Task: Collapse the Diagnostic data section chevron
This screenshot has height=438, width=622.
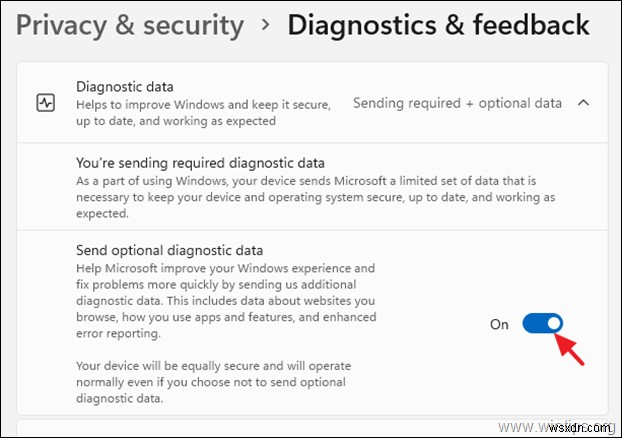Action: click(584, 102)
